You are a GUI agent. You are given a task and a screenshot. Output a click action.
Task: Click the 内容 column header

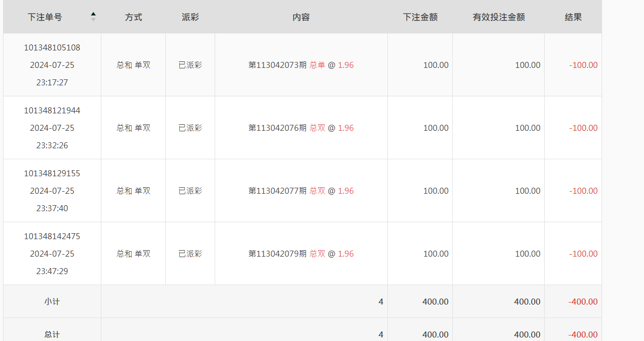(x=301, y=17)
